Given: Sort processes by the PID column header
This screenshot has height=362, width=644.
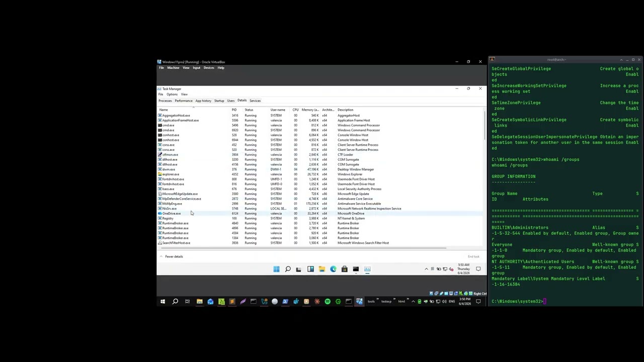Looking at the screenshot, I should [234, 110].
